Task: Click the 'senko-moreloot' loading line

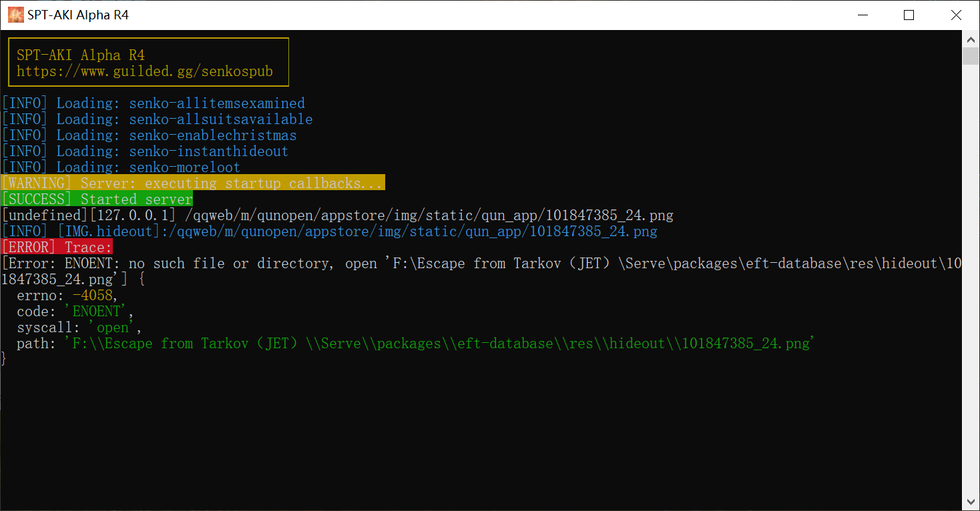Action: pyautogui.click(x=121, y=167)
